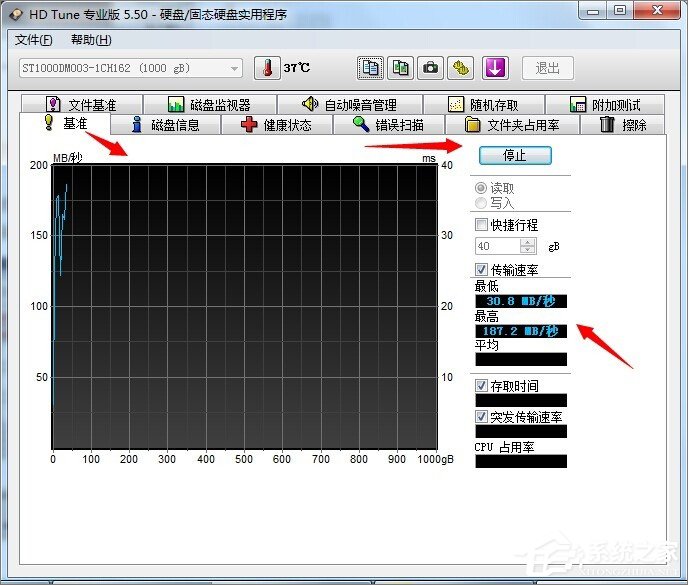This screenshot has width=688, height=585.
Task: Toggle the 快捷行程 checkbox
Action: point(481,225)
